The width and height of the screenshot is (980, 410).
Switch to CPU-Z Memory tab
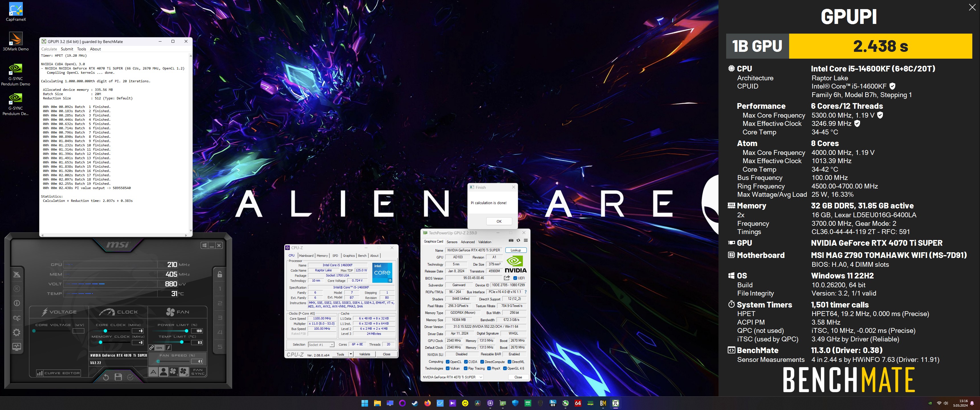pyautogui.click(x=322, y=256)
